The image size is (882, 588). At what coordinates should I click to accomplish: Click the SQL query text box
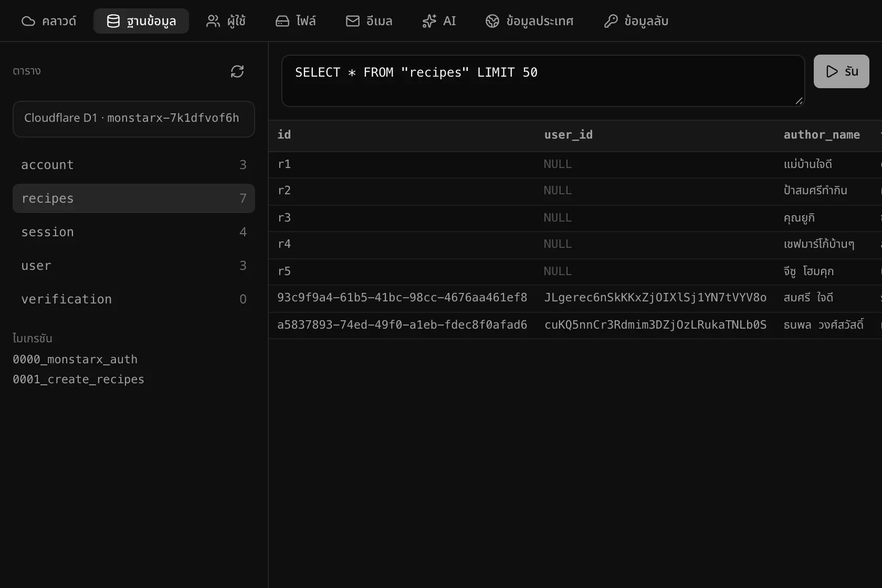pyautogui.click(x=543, y=81)
